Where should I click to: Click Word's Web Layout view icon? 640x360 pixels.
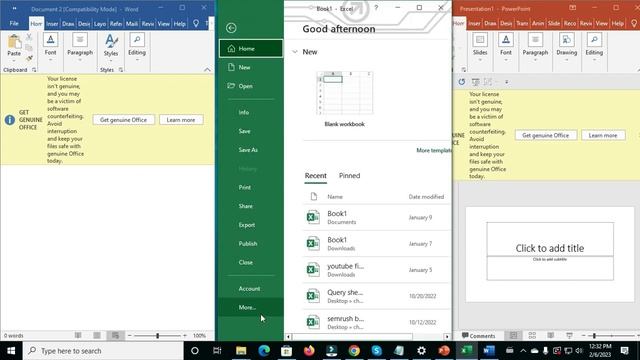[x=116, y=336]
